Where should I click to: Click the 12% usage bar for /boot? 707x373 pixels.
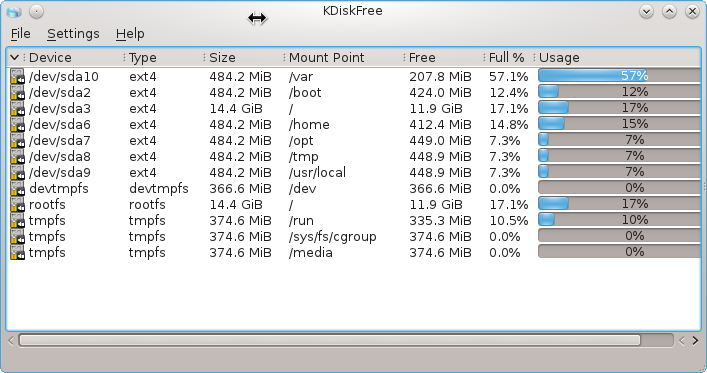tap(619, 92)
